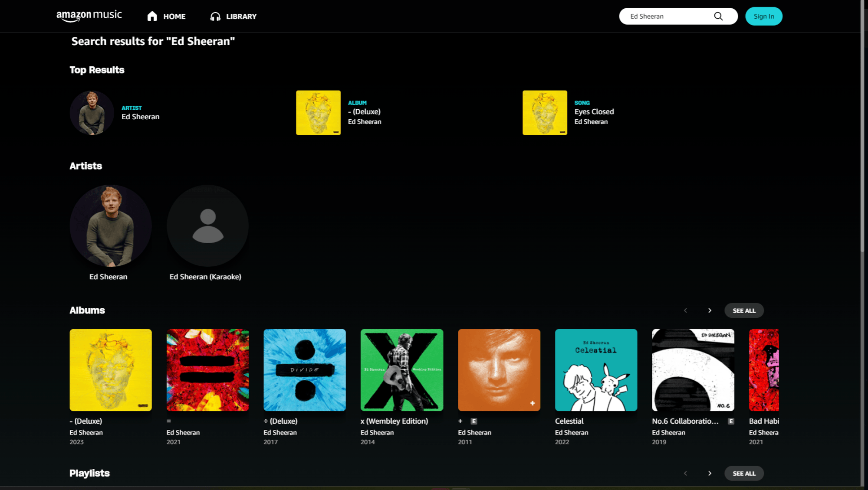Click the Celestial album title
Screen dimensions: 868x490
coord(569,421)
